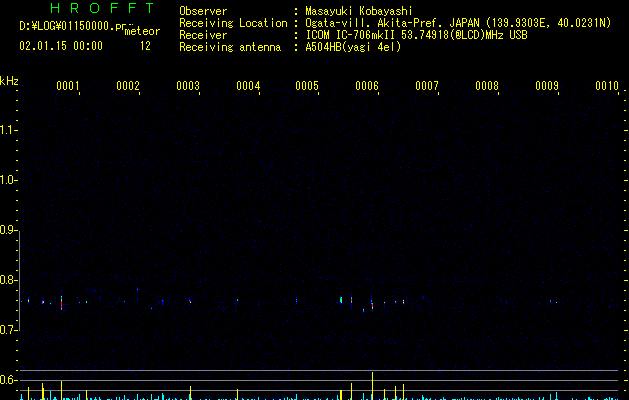
Task: Click the 'Receiving Location' field label
Action: pos(233,23)
